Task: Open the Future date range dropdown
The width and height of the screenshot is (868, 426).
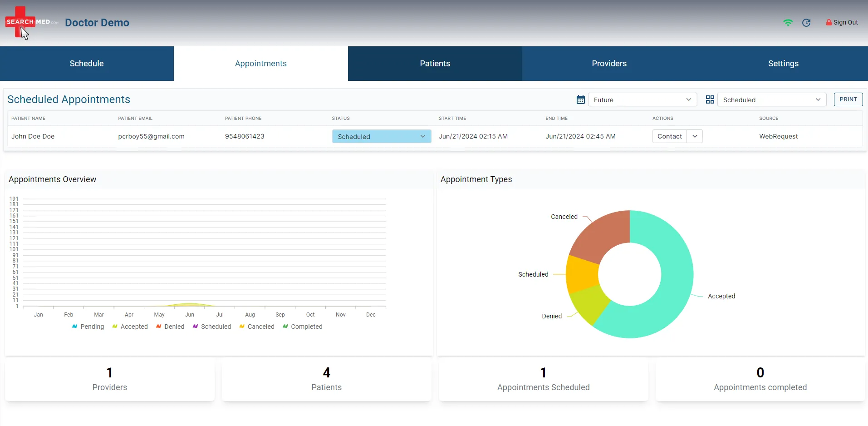Action: coord(642,99)
